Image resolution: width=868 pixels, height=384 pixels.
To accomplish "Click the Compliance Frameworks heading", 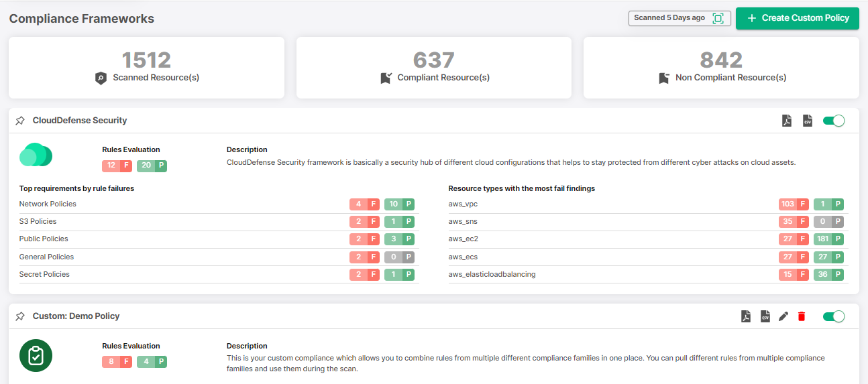I will 82,19.
